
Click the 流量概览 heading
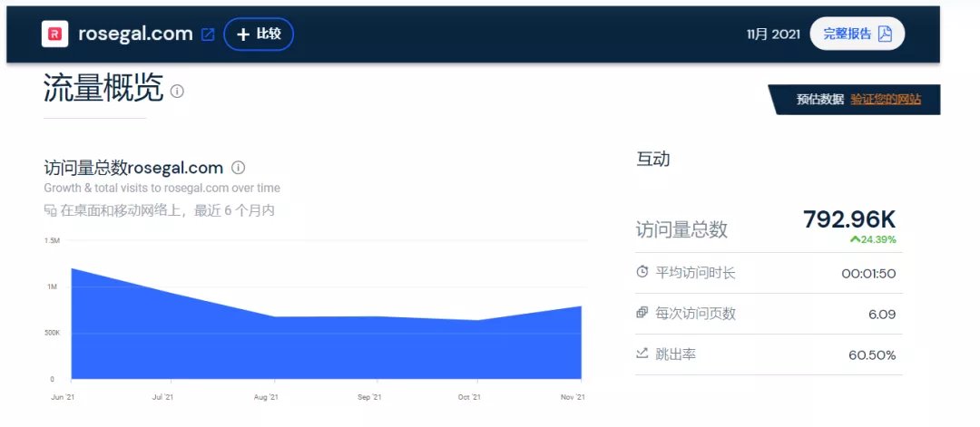pyautogui.click(x=103, y=87)
